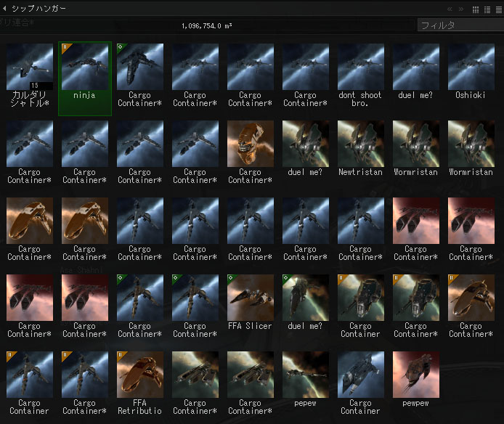Select the orange Cargo Container* above FFA Slicer
504x424 pixels.
pyautogui.click(x=251, y=152)
